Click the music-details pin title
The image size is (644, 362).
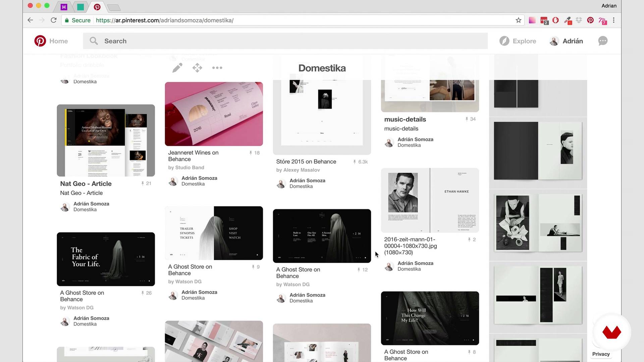point(405,119)
